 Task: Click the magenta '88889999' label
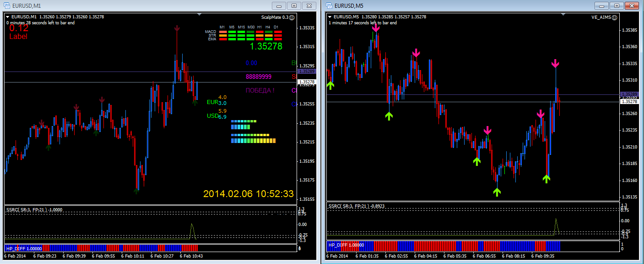pos(259,77)
